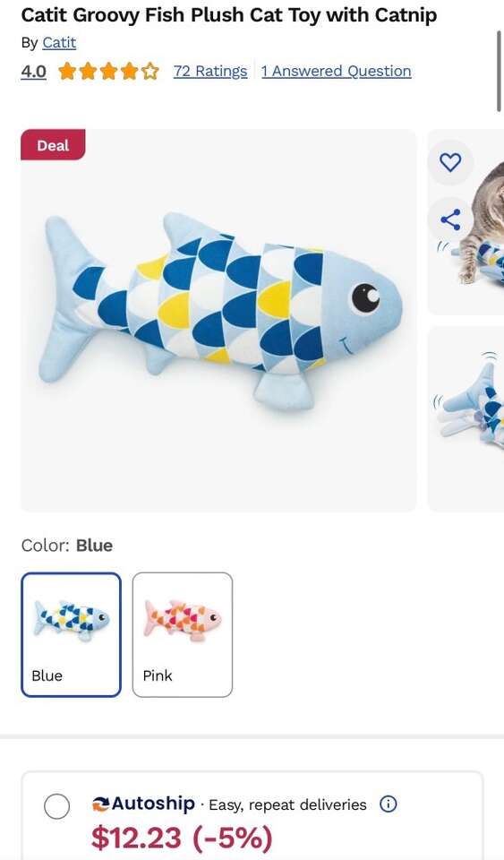Click the 4.0 rating score
504x860 pixels.
33,72
